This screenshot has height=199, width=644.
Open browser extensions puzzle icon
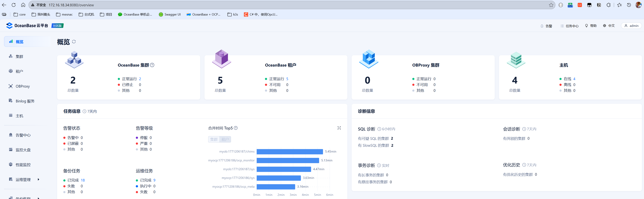point(608,5)
